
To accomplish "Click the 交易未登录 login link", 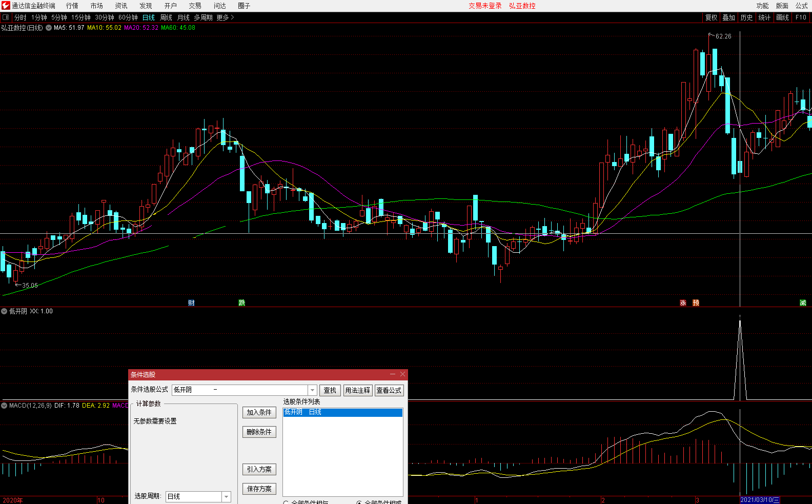I will click(485, 6).
